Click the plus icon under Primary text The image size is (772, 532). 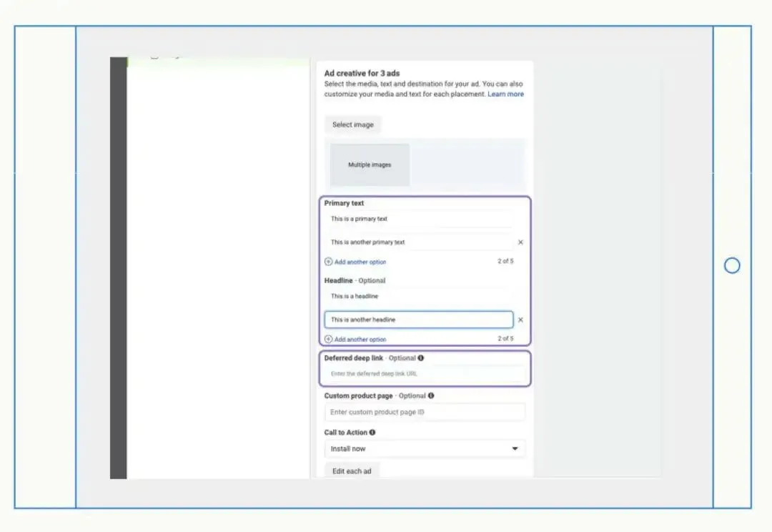click(x=328, y=262)
